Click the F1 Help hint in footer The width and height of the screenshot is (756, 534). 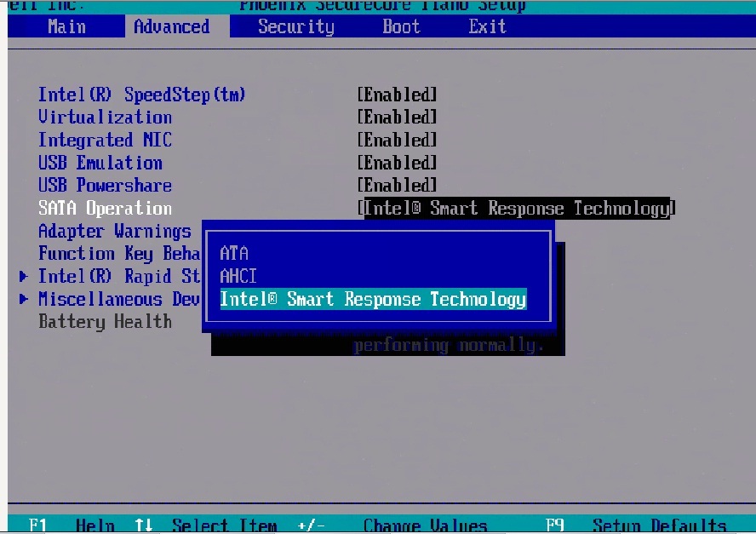72,525
